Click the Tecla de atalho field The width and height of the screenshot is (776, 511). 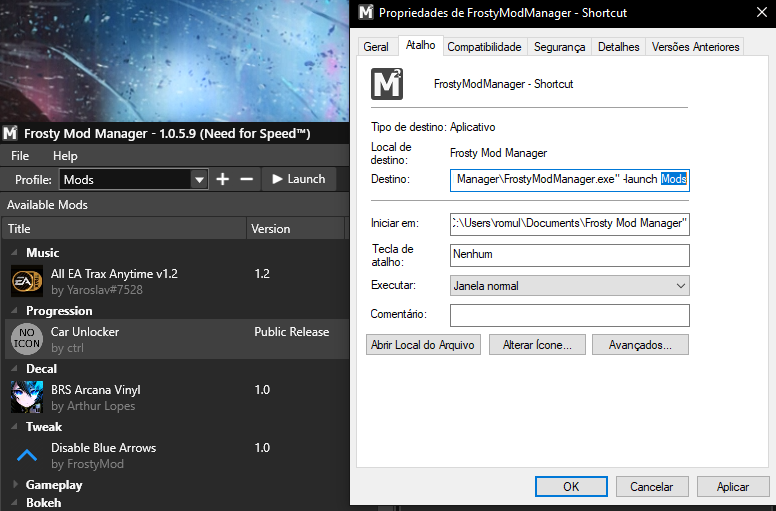tap(570, 255)
